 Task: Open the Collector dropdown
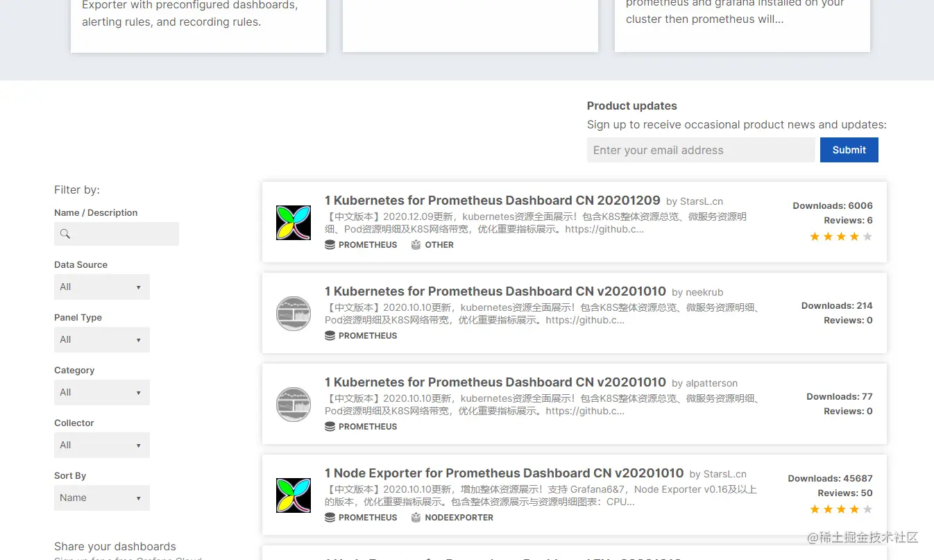[x=102, y=445]
